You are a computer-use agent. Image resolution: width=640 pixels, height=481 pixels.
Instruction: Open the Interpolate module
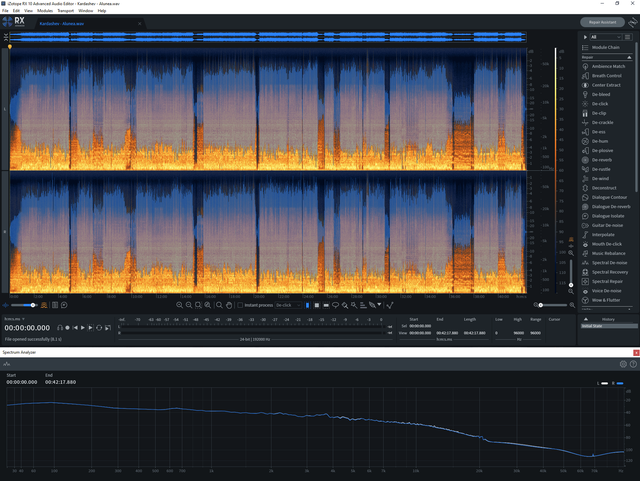tap(598, 235)
